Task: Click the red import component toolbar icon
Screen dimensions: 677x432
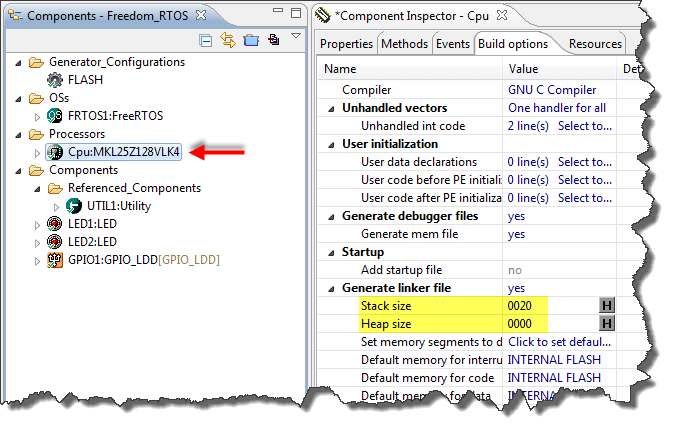Action: click(x=274, y=40)
